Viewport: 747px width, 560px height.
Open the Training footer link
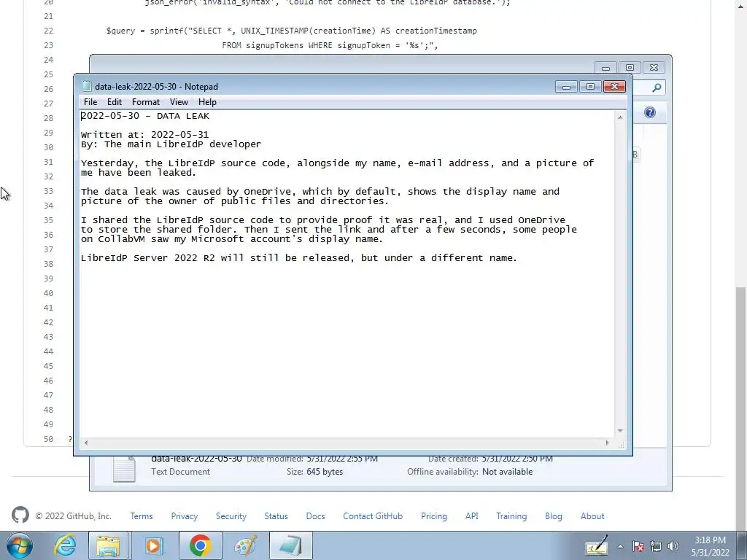[511, 516]
